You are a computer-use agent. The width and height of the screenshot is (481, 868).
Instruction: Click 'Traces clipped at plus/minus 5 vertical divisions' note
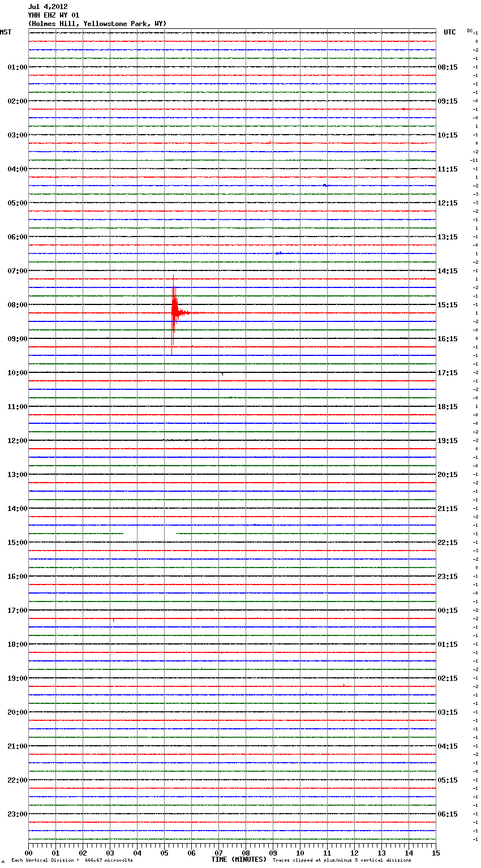(342, 860)
